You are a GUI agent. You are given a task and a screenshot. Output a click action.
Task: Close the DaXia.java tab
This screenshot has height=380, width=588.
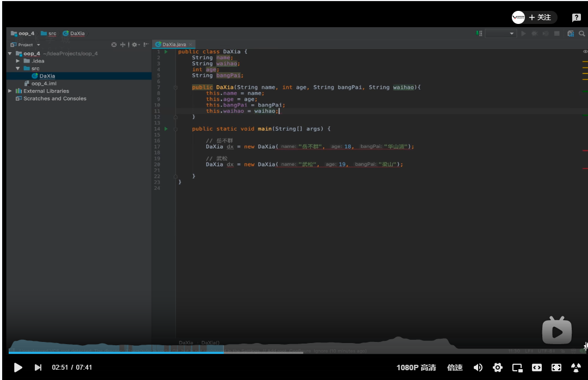(190, 45)
